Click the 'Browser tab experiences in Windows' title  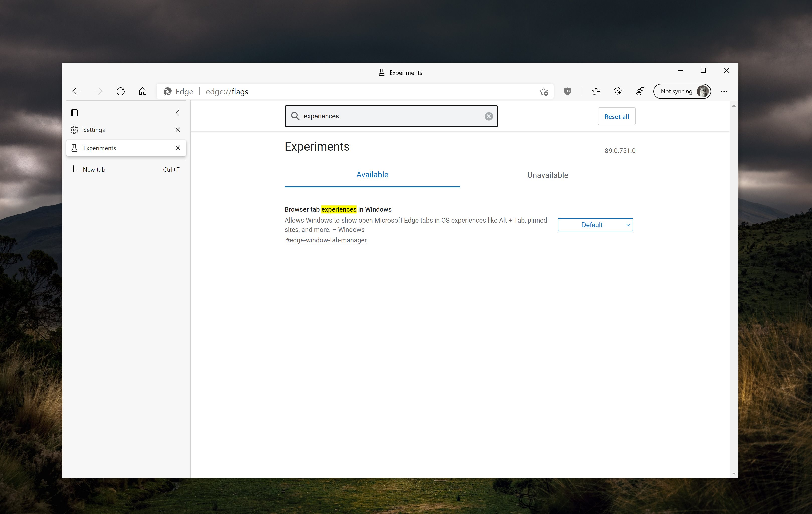[x=338, y=209]
